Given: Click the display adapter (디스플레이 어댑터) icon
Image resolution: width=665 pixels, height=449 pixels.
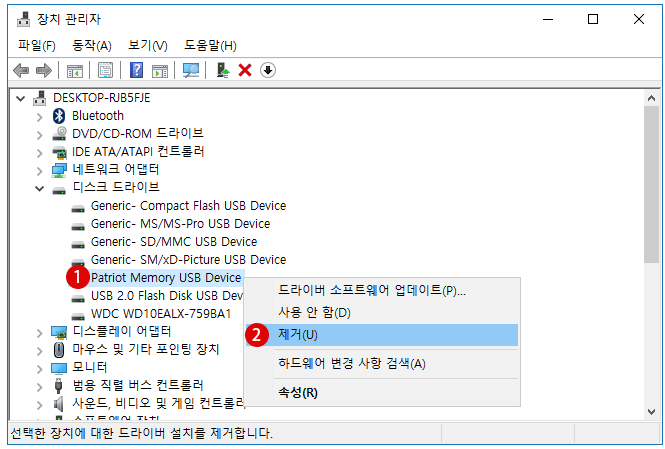Looking at the screenshot, I should (59, 332).
